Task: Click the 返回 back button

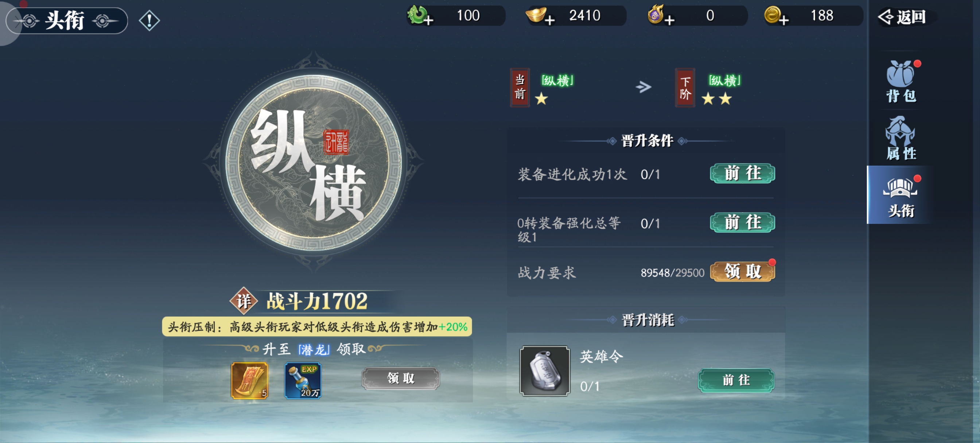Action: [x=902, y=17]
